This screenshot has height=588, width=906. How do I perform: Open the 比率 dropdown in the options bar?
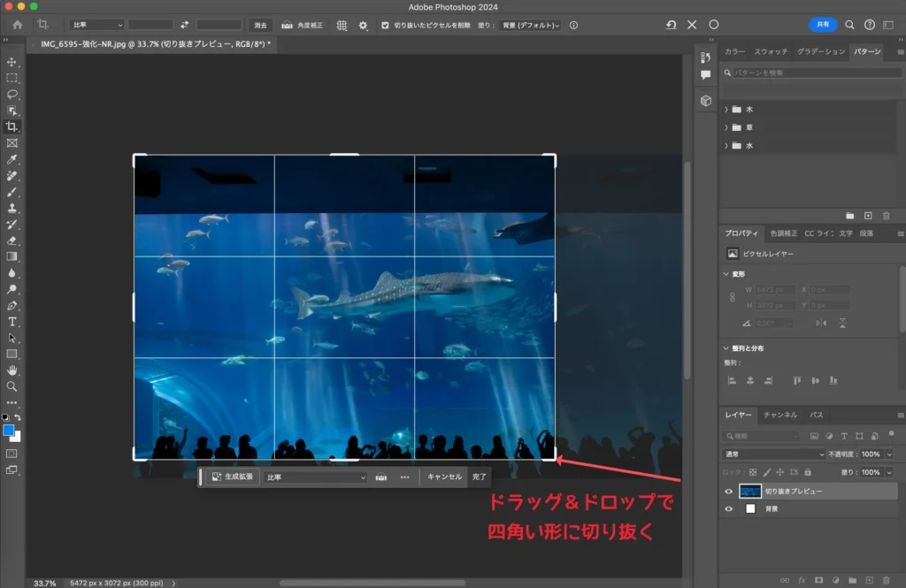[96, 25]
